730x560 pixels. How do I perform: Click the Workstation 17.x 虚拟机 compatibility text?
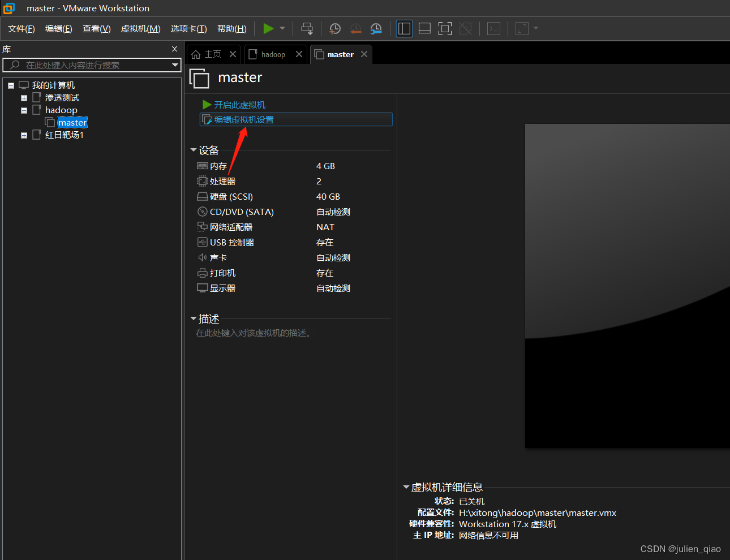[x=508, y=524]
